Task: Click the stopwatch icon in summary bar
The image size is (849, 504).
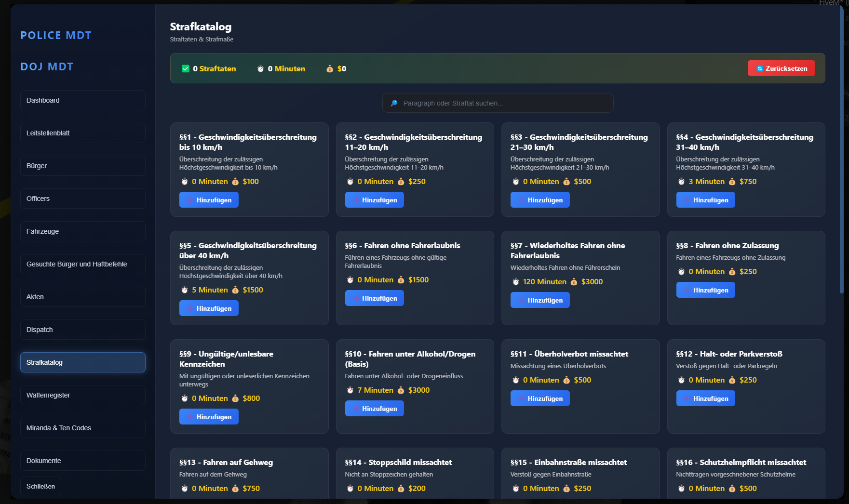Action: coord(260,69)
